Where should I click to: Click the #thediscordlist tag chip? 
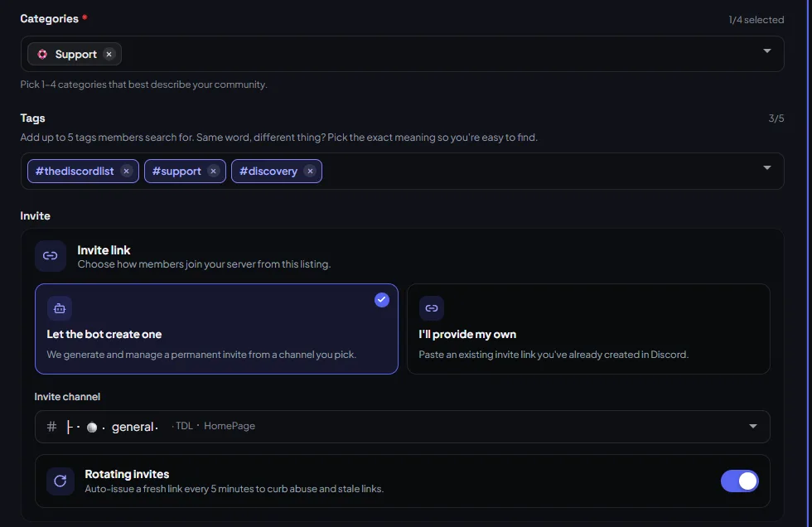click(83, 172)
